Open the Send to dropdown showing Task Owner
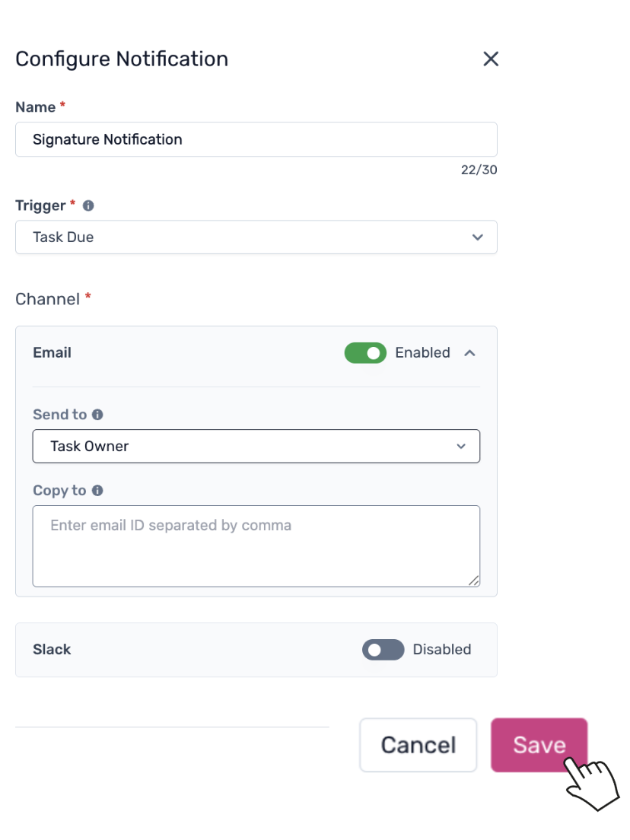This screenshot has width=630, height=840. (256, 447)
